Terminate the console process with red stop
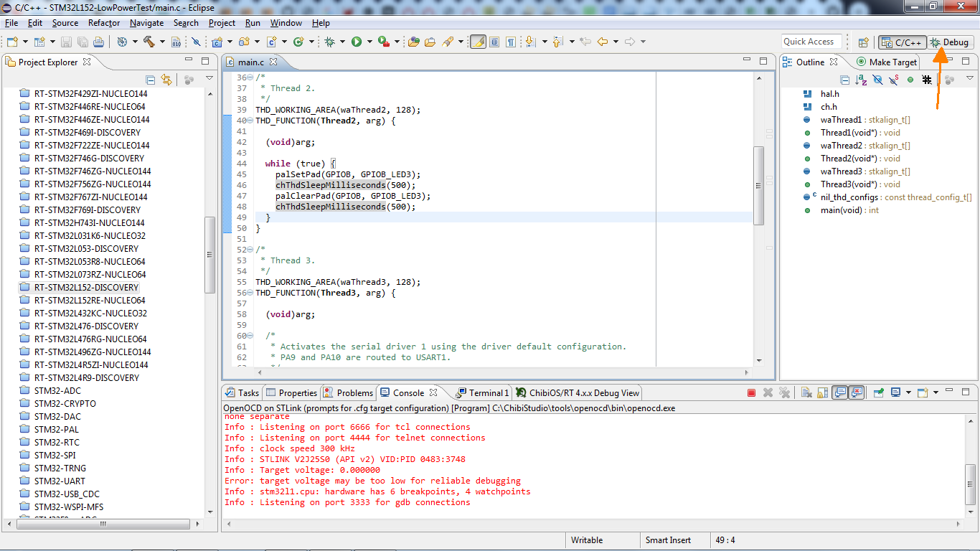The height and width of the screenshot is (551, 980). pyautogui.click(x=751, y=392)
